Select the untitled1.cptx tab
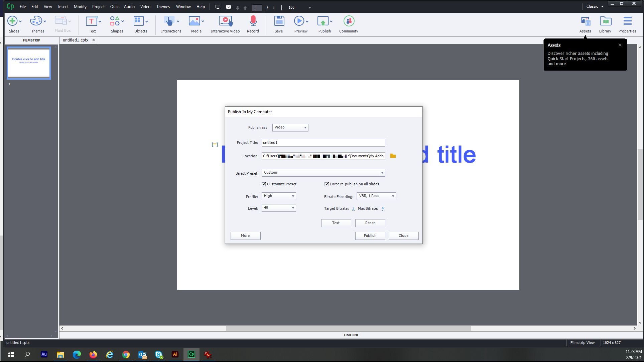644x362 pixels. pos(75,40)
